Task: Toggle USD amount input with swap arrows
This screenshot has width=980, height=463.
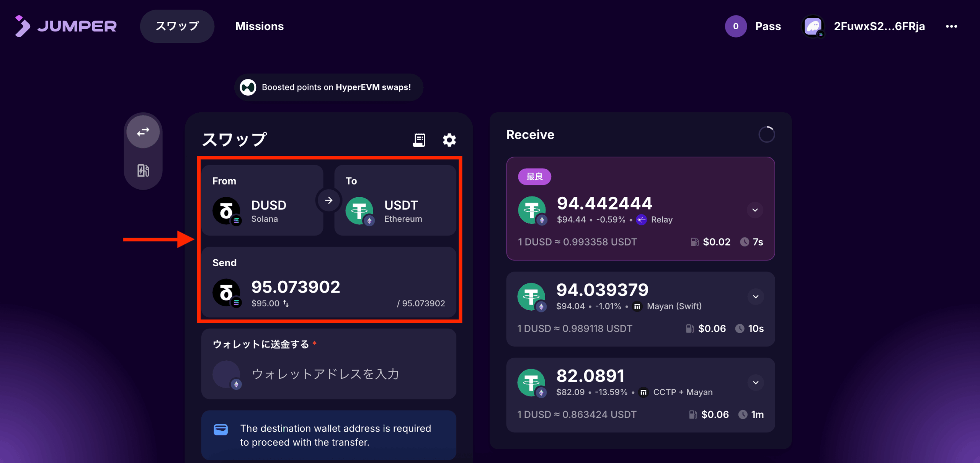Action: 286,303
